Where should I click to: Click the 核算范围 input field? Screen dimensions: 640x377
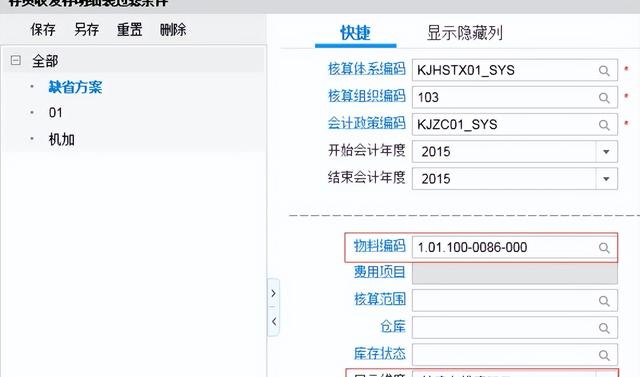[x=515, y=300]
